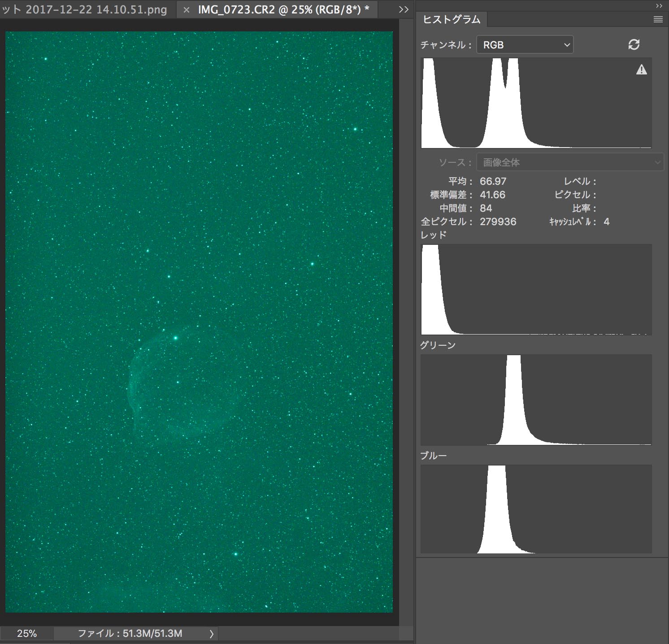Click the Red channel histogram graph
Viewport: 669px width, 644px height.
[536, 289]
